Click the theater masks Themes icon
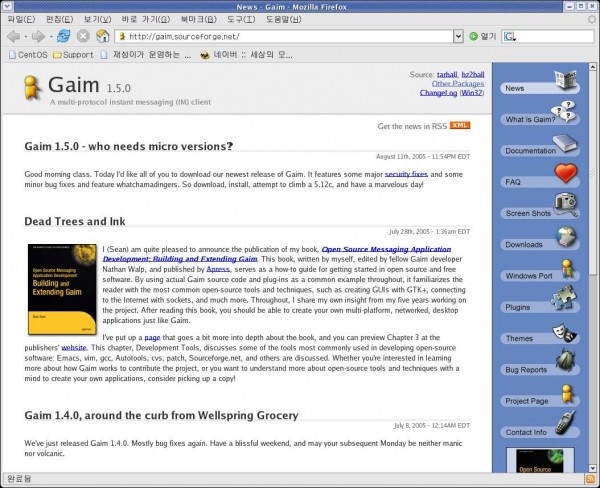The image size is (600, 488). (x=564, y=333)
